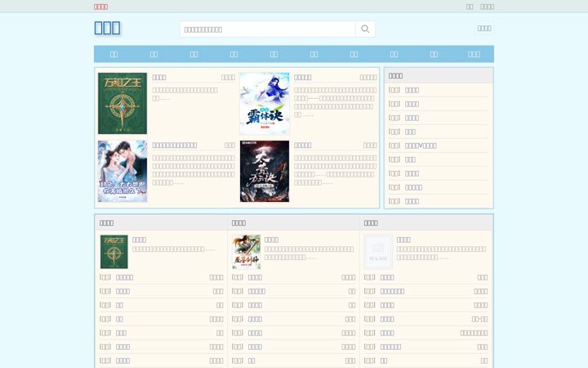Viewport: 588px width, 368px height.
Task: Open the dark 太荒吞天诀 book cover
Action: click(x=265, y=171)
